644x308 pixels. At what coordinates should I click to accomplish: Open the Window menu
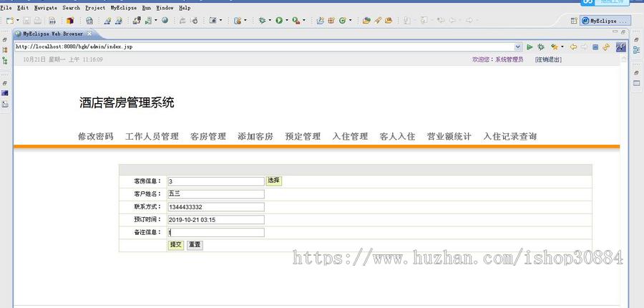[x=165, y=8]
